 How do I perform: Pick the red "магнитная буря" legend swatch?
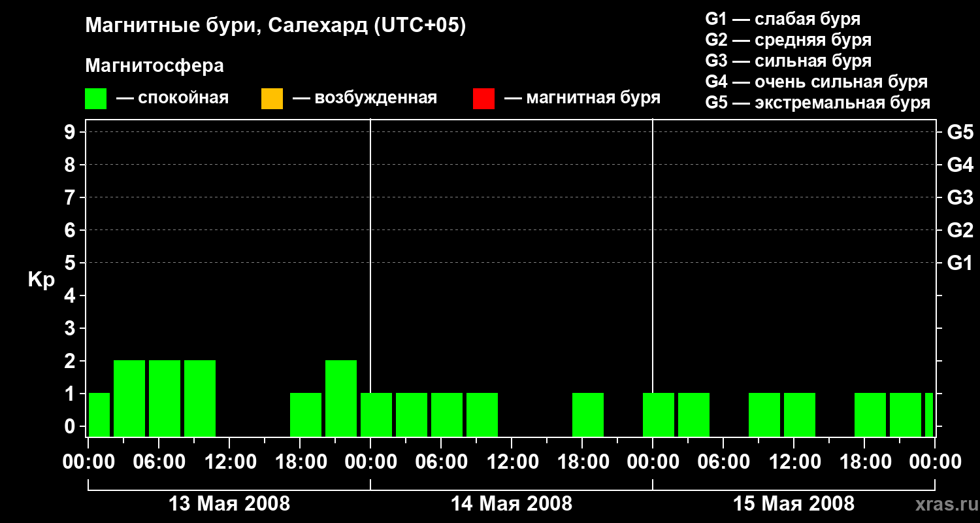(x=483, y=99)
